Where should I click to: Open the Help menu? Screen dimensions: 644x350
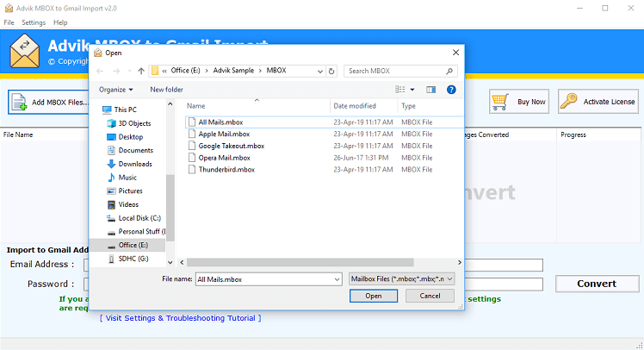click(60, 22)
